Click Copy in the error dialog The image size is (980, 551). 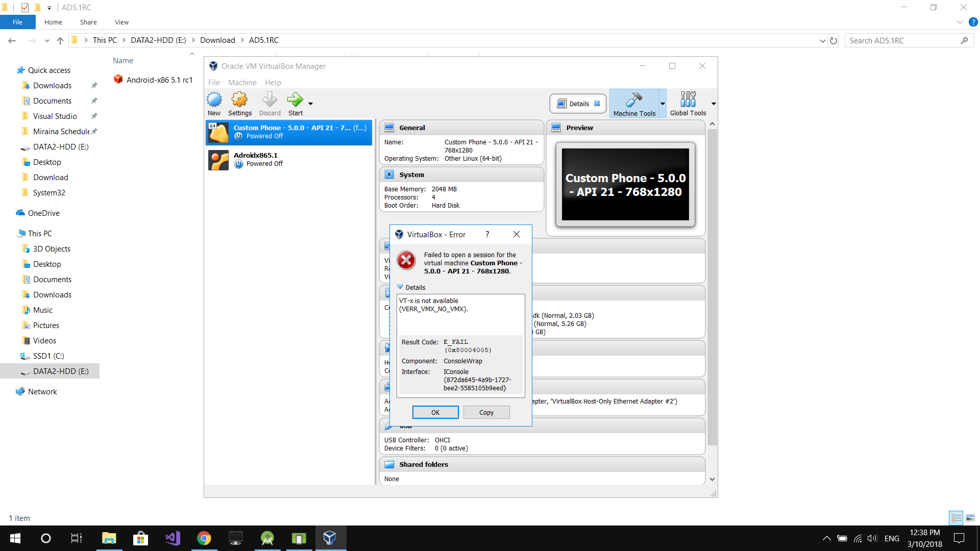coord(486,412)
